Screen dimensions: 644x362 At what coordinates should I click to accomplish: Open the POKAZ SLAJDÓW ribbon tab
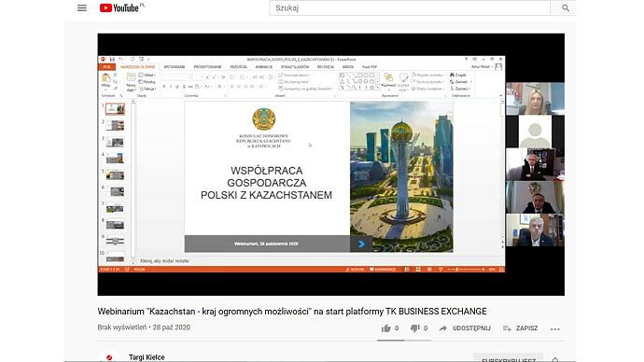pos(295,67)
